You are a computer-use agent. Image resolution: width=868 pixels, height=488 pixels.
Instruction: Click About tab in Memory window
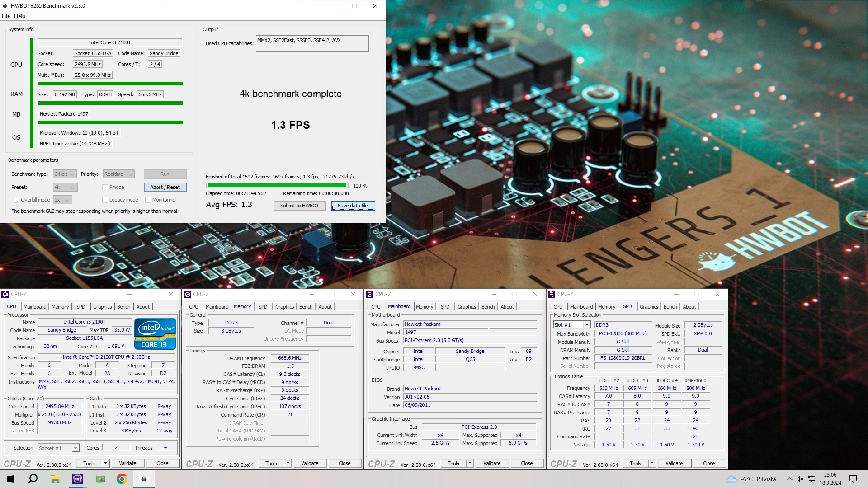click(x=325, y=307)
